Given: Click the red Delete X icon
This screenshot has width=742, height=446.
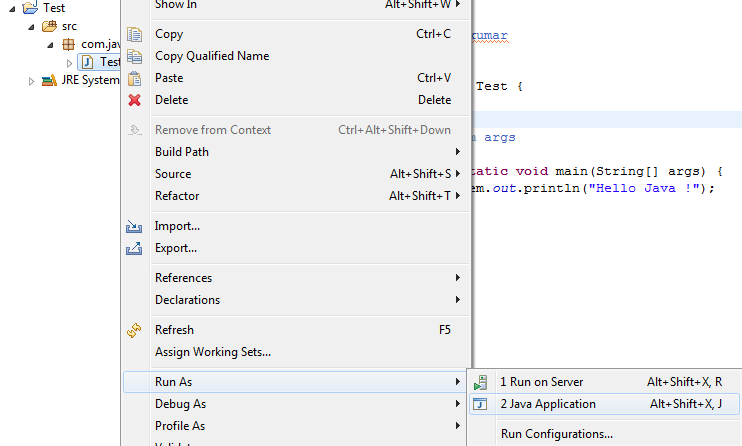Looking at the screenshot, I should [x=134, y=100].
